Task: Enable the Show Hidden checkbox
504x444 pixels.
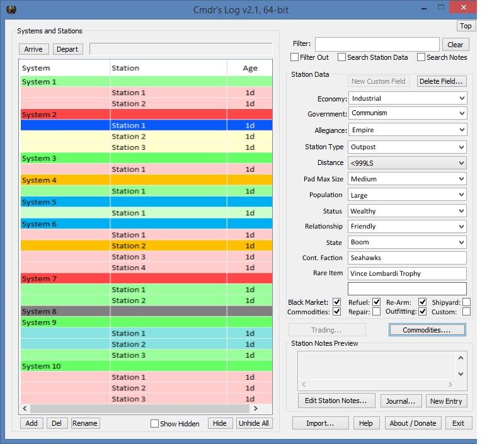Action: [x=154, y=423]
